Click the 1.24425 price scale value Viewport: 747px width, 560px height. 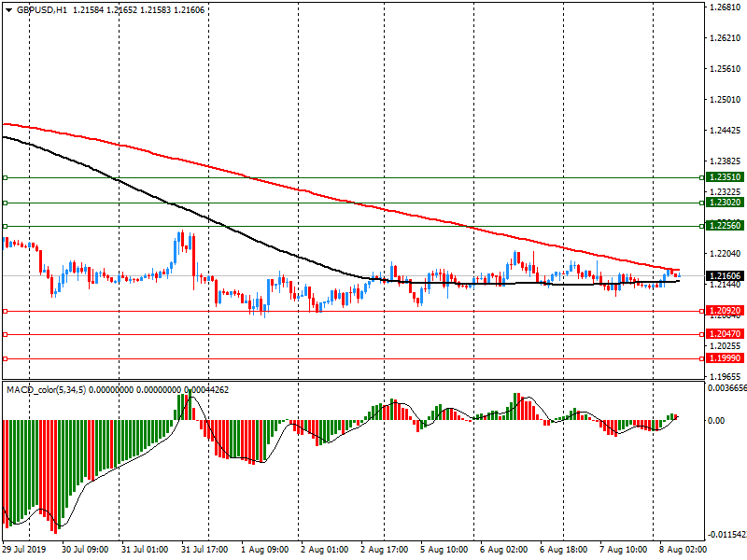[x=726, y=131]
